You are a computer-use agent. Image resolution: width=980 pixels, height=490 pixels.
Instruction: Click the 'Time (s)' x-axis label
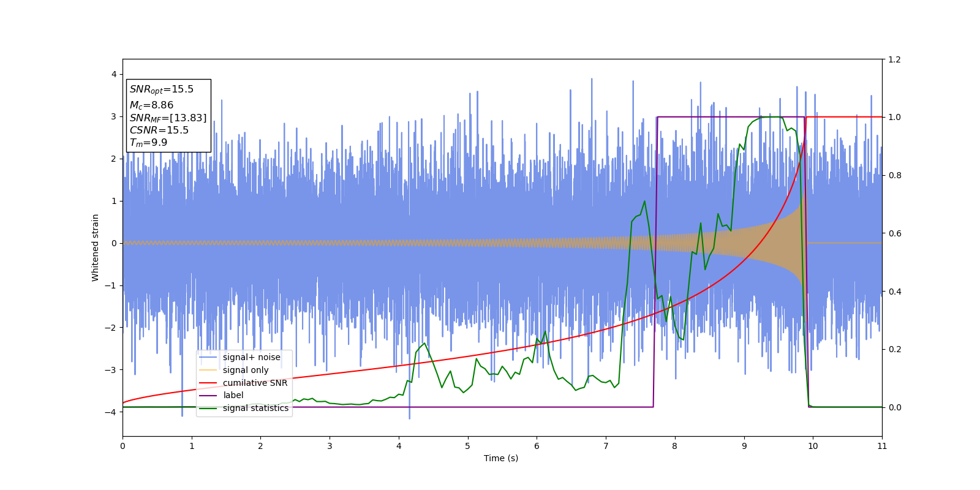pyautogui.click(x=501, y=458)
